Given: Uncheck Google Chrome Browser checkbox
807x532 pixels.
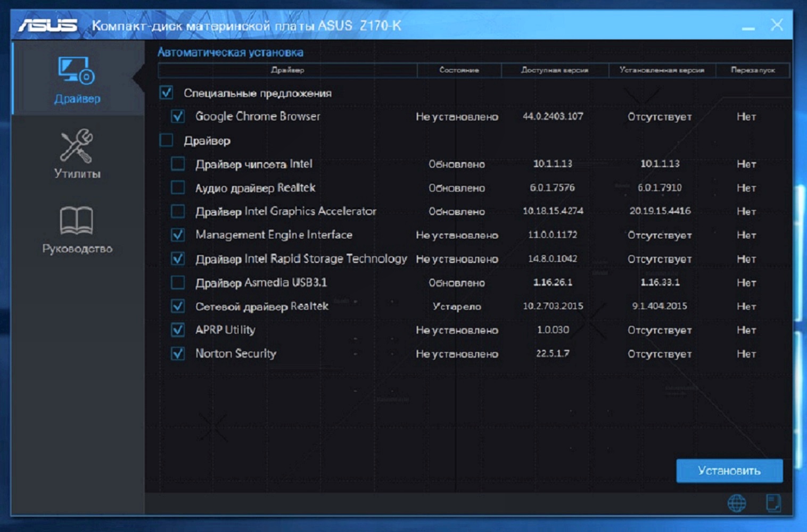Looking at the screenshot, I should [178, 116].
